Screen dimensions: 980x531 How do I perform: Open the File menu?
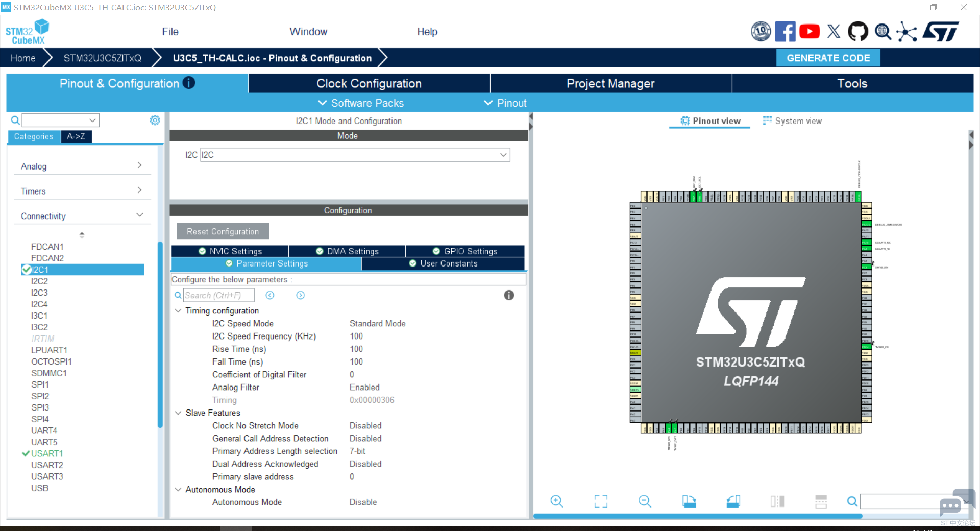click(170, 32)
